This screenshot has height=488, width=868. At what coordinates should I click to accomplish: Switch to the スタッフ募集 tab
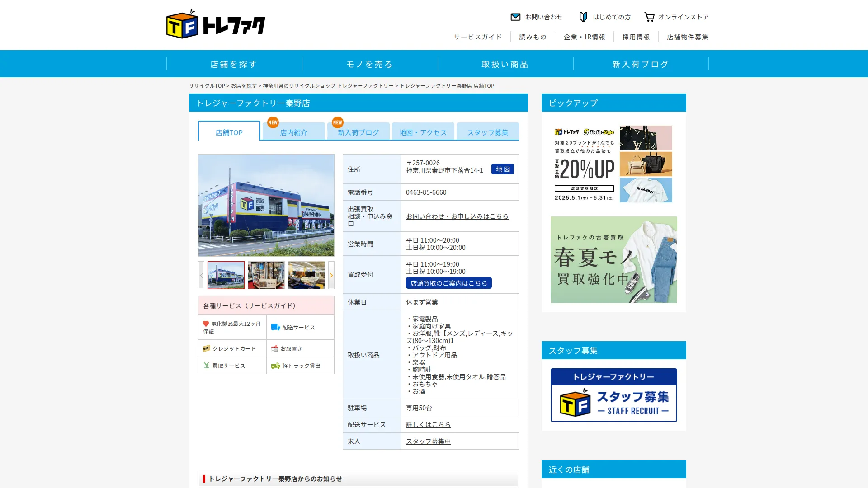coord(488,131)
